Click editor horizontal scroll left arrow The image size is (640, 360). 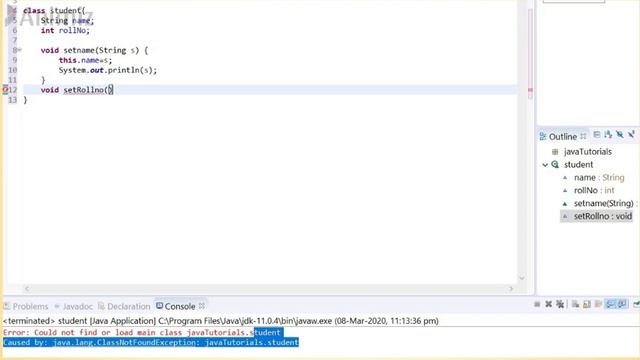[x=27, y=289]
